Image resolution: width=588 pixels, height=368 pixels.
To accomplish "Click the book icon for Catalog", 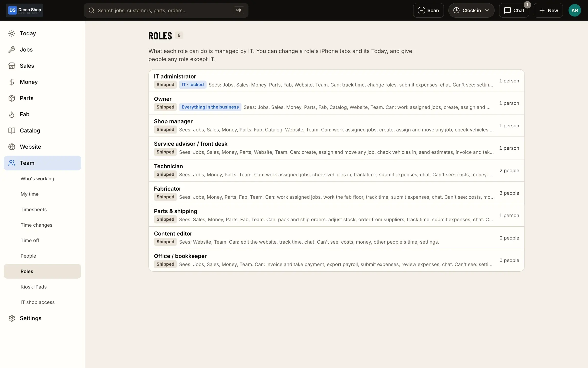I will pyautogui.click(x=12, y=131).
